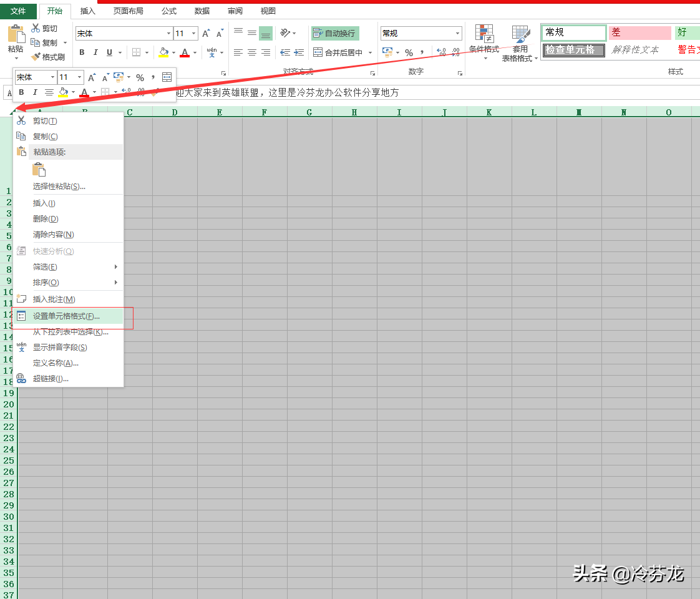Image resolution: width=700 pixels, height=599 pixels.
Task: Toggle ribbon Italic formatting
Action: (x=95, y=52)
